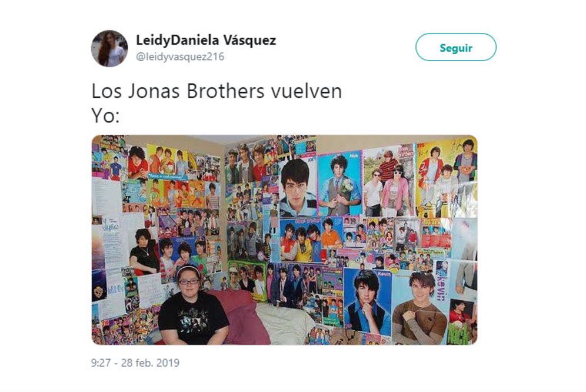Image resolution: width=586 pixels, height=392 pixels.
Task: Click the @leidyvasquez216 handle
Action: tap(180, 57)
